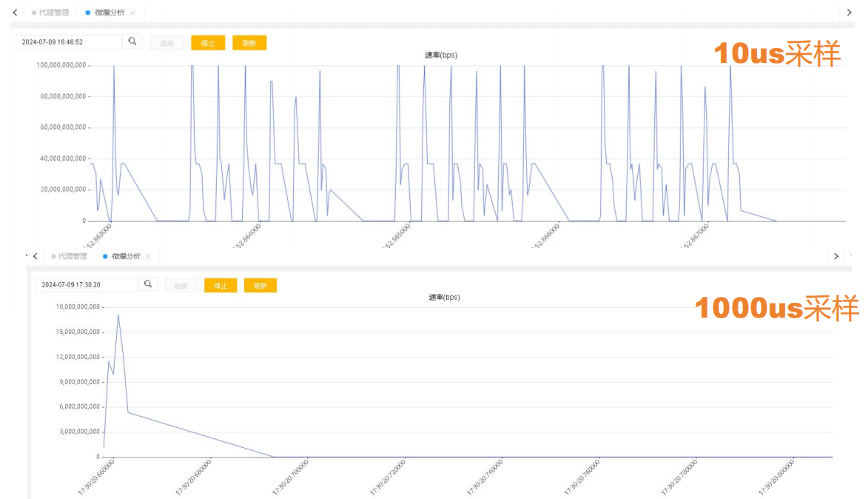Click the date field showing 2024-07-09 16:46:52
This screenshot has width=868, height=499.
coord(68,42)
